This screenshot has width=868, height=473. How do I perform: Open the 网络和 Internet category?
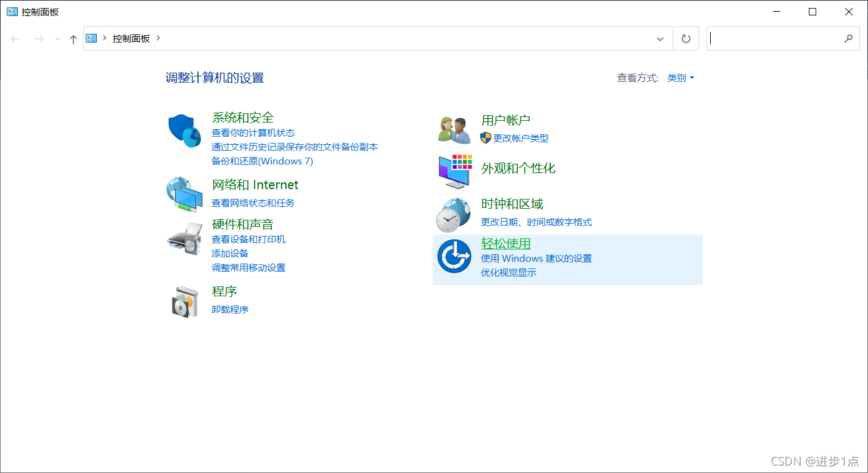[255, 185]
